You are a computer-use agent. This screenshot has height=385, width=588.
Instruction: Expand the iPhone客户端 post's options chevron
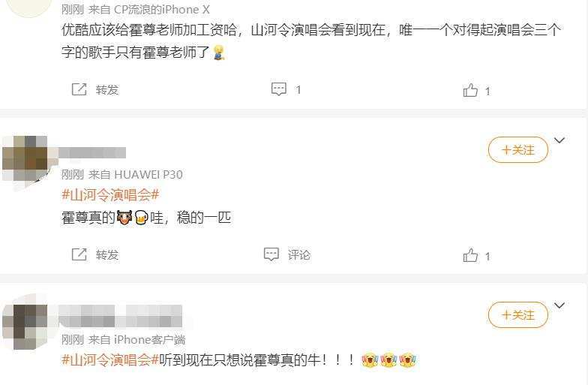point(559,305)
